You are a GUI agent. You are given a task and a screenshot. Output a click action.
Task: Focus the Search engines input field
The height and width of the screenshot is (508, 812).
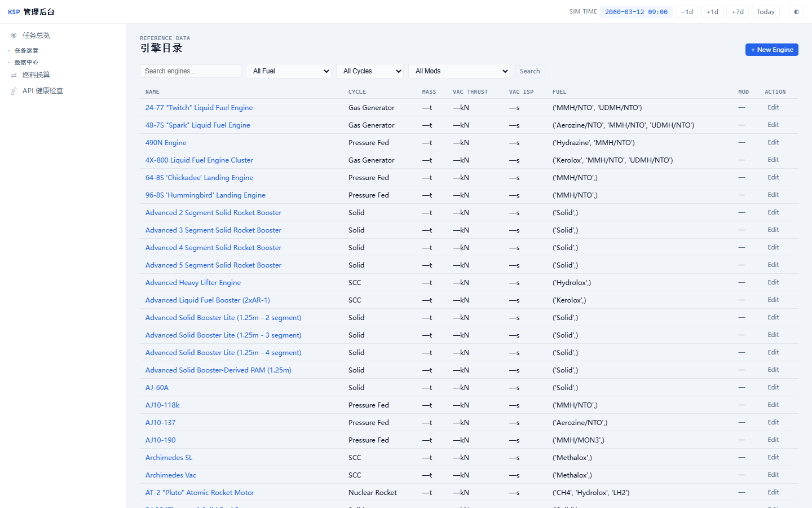coord(191,71)
